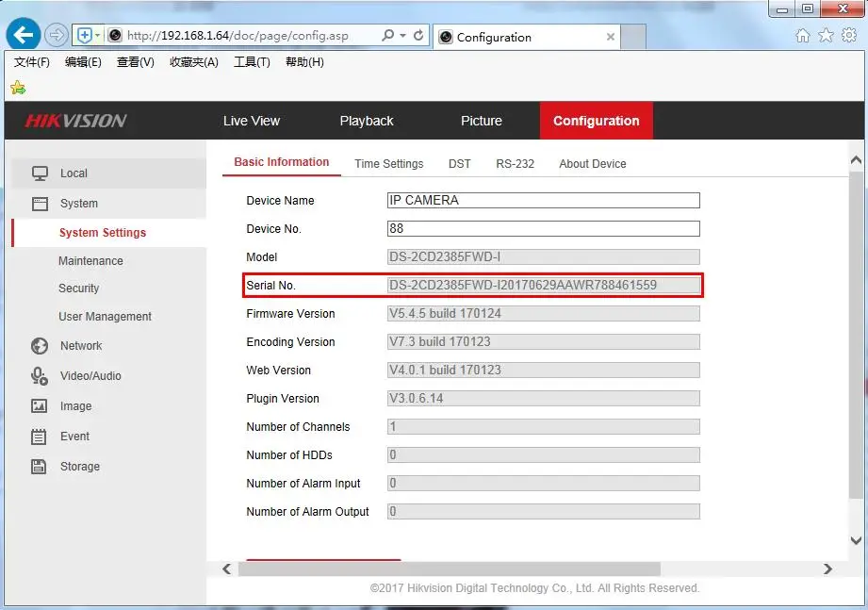Switch to Picture page
The height and width of the screenshot is (610, 868).
(x=481, y=121)
